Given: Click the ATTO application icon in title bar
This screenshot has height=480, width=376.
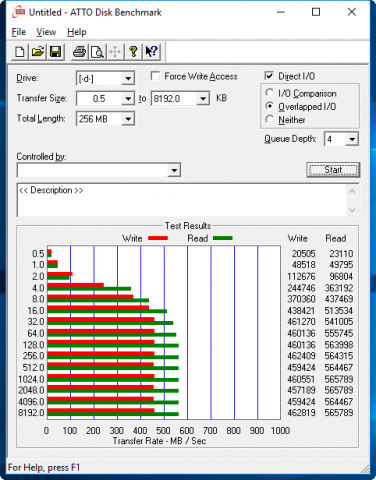Looking at the screenshot, I should (x=19, y=12).
